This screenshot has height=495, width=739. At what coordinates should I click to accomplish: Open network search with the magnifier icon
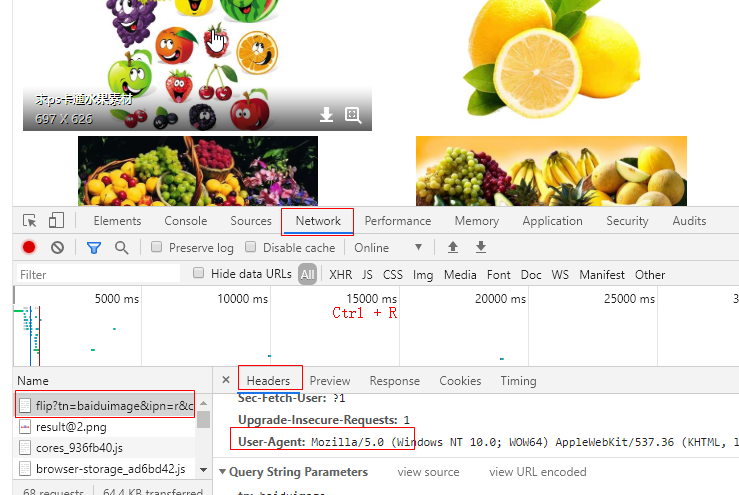(x=122, y=248)
